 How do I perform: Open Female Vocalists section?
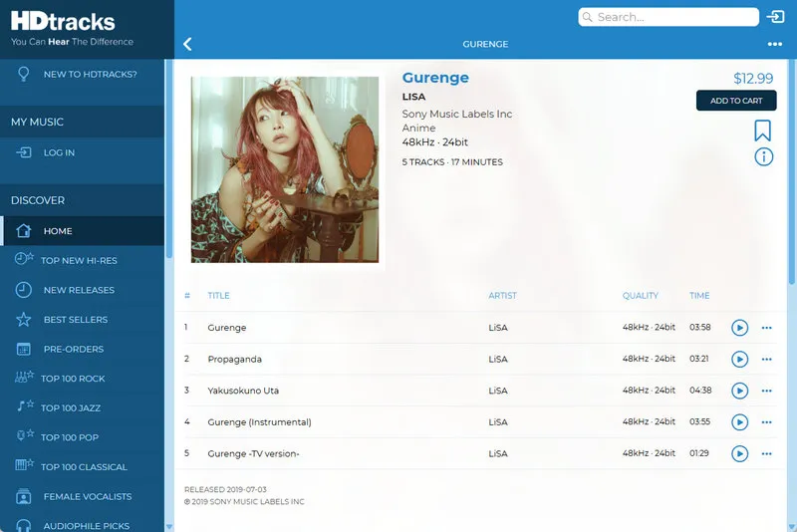coord(83,496)
